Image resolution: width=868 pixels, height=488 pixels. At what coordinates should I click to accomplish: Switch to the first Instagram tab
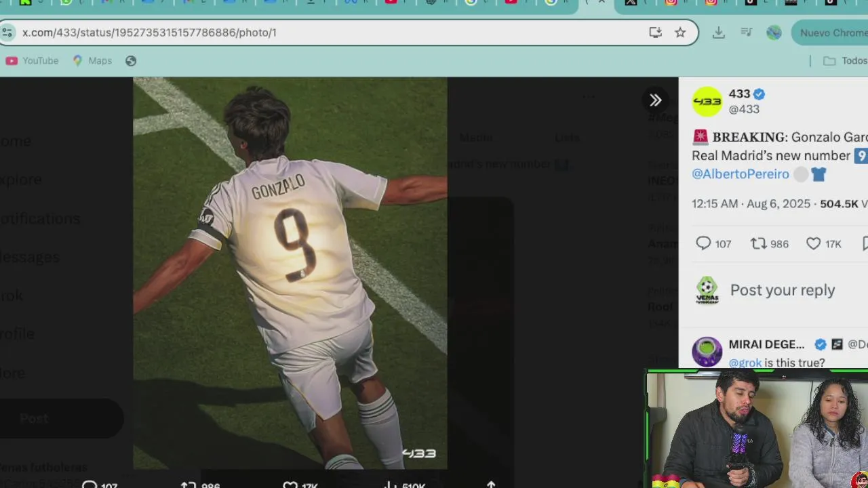[671, 3]
